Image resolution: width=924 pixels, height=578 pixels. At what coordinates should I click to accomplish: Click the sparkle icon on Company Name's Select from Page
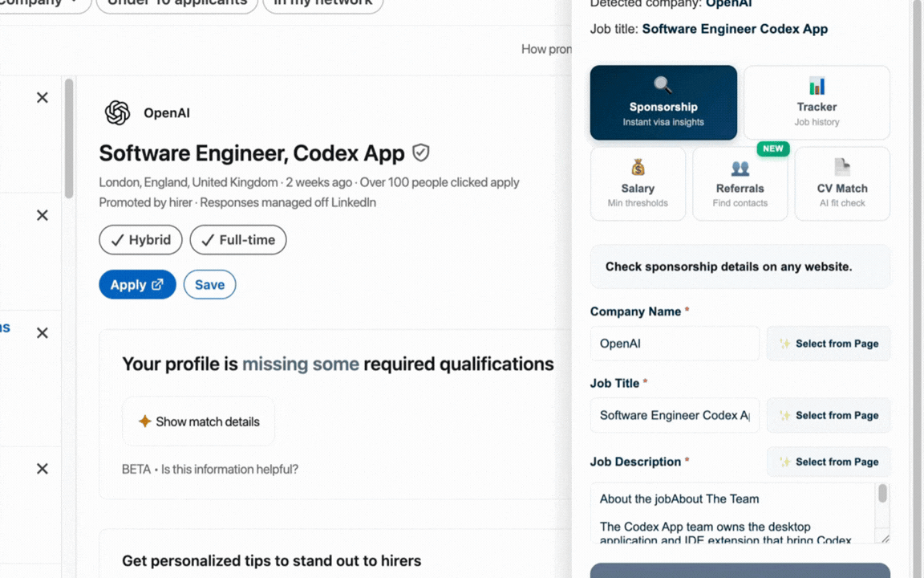[x=784, y=344]
